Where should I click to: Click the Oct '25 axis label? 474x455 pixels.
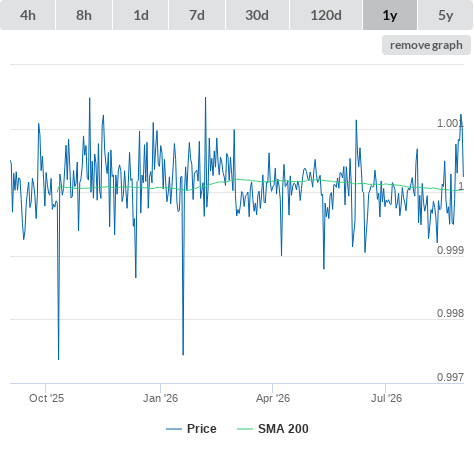[x=46, y=398]
